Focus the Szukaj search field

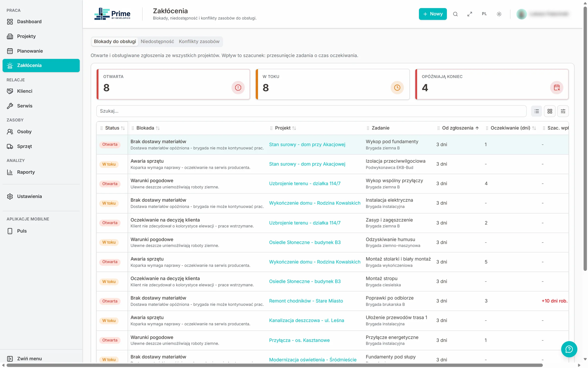coord(311,111)
